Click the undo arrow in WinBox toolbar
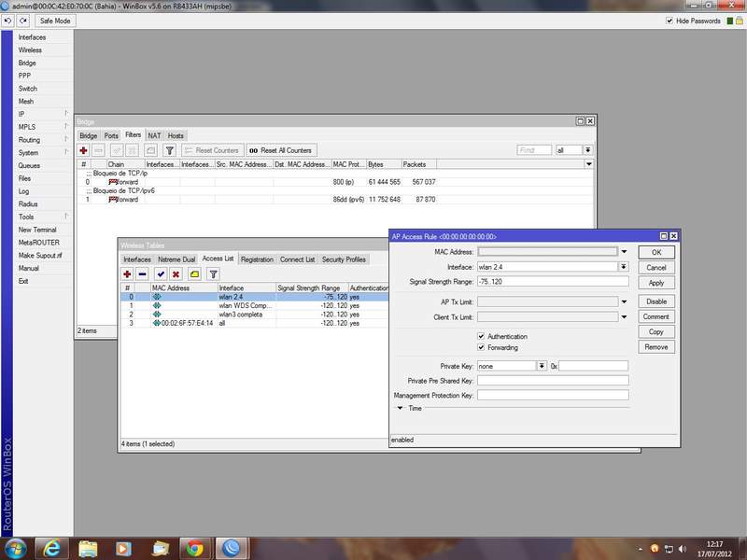Viewport: 747px width, 560px height. click(x=8, y=21)
